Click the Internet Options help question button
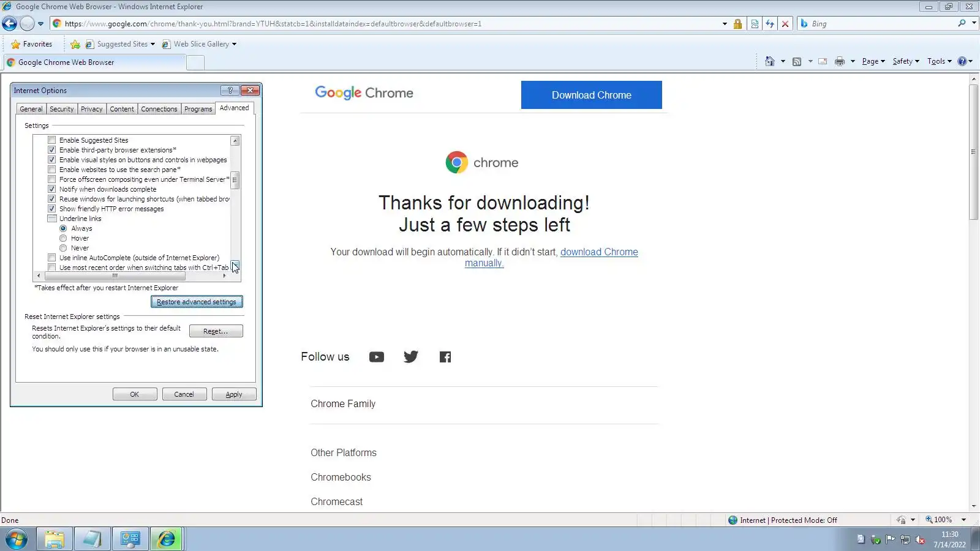The height and width of the screenshot is (551, 980). [230, 90]
